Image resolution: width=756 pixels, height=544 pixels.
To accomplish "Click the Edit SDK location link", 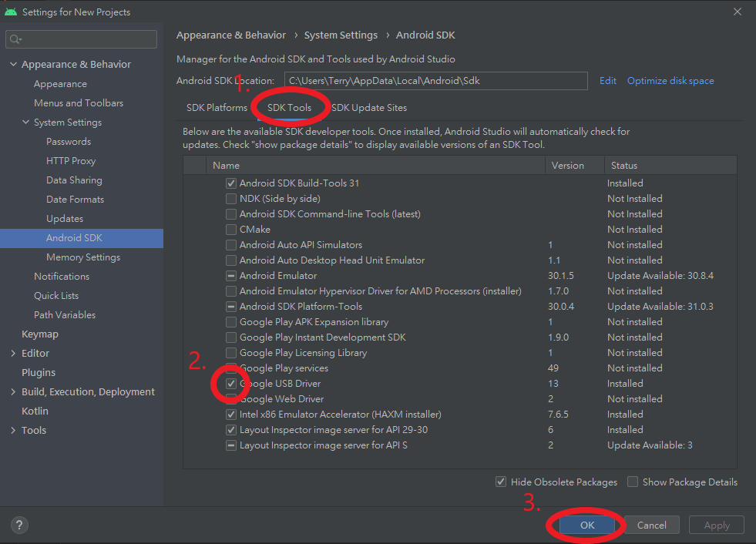I will coord(607,81).
